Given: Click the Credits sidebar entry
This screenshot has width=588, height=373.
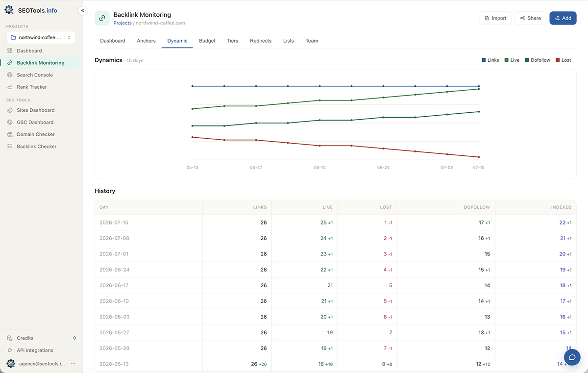Looking at the screenshot, I should (x=41, y=338).
